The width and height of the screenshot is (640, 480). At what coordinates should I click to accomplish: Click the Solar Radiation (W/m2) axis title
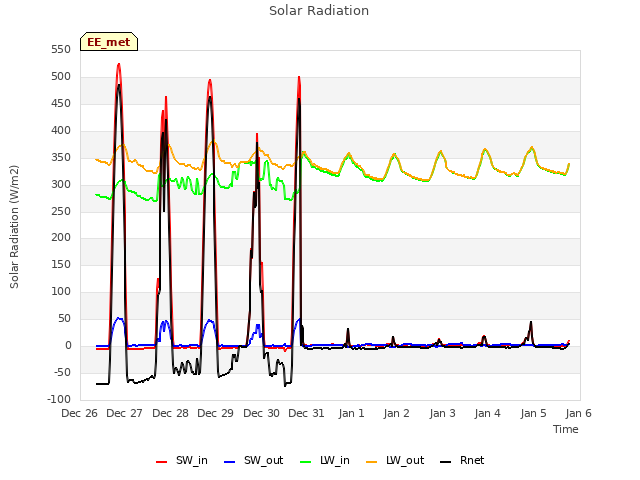[14, 227]
